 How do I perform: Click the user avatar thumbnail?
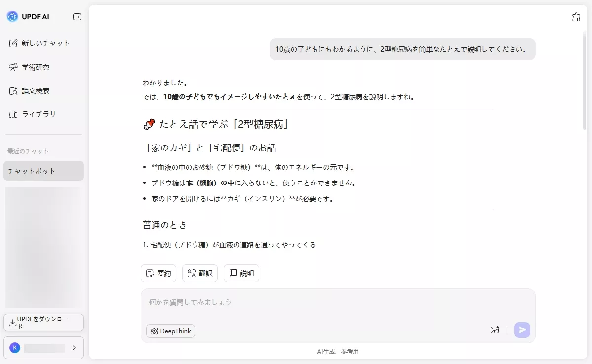point(14,348)
